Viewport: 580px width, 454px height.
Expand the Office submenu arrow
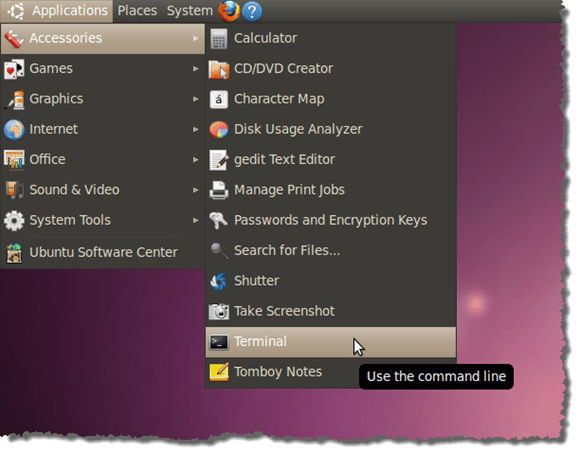point(196,160)
